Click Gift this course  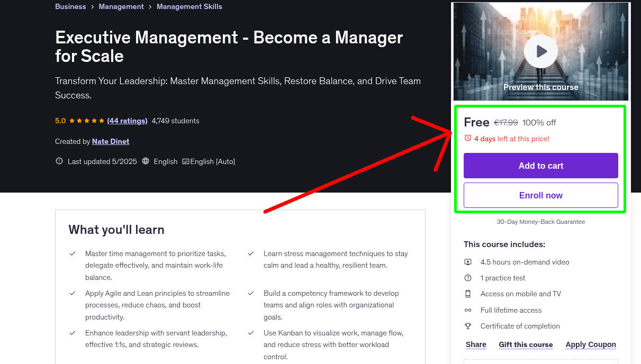[x=526, y=344]
